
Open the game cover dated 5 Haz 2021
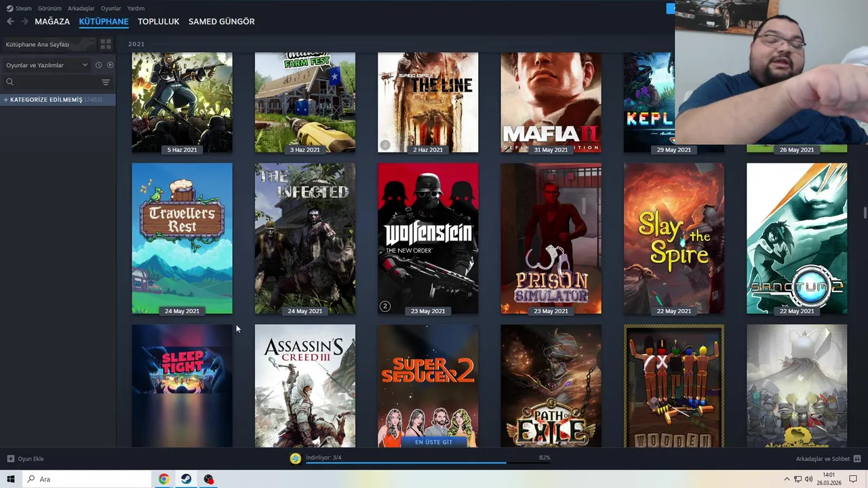(182, 102)
